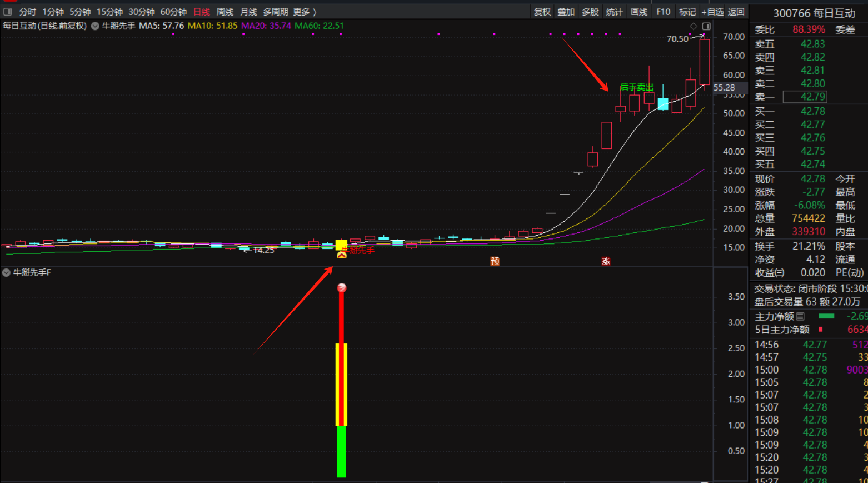Toggle the right info panel icon
The width and height of the screenshot is (868, 483).
[x=706, y=26]
